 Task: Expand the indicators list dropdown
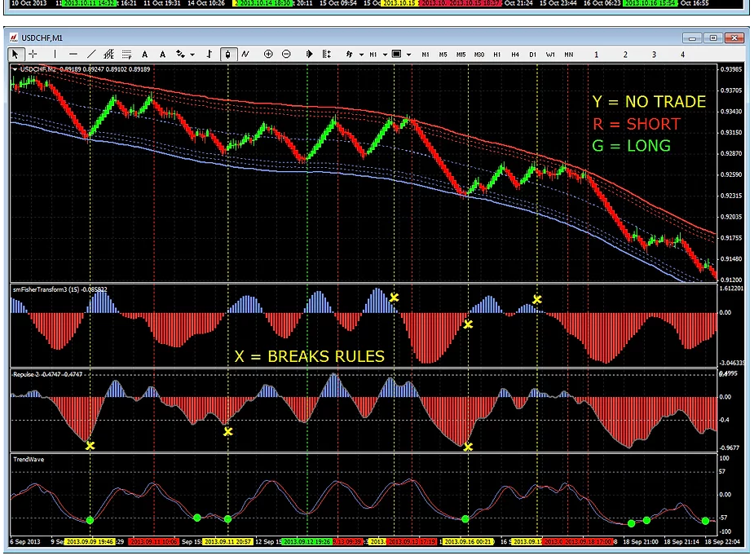pyautogui.click(x=361, y=55)
